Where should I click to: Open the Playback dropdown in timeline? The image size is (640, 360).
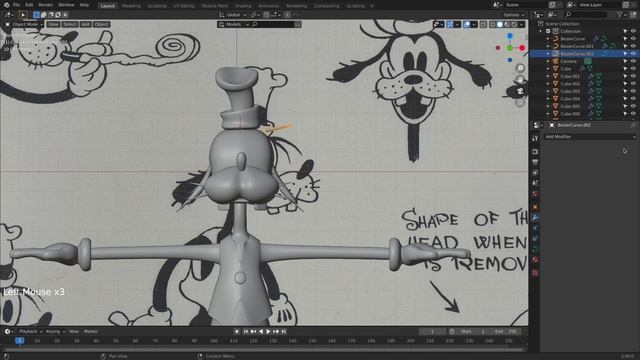click(x=30, y=332)
